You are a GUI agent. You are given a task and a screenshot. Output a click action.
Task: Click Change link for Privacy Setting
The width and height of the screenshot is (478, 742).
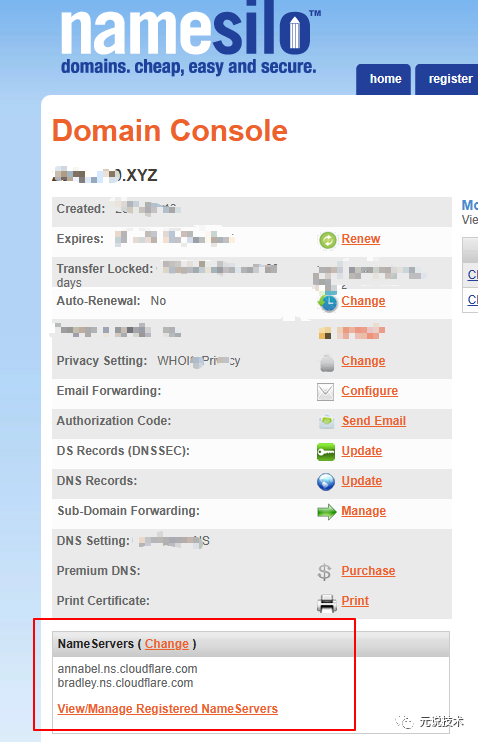[x=363, y=361]
